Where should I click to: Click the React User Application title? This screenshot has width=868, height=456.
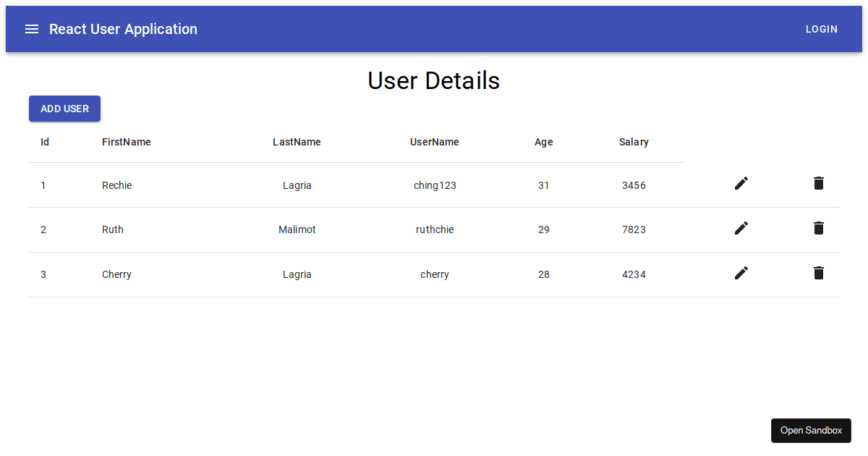click(x=123, y=29)
